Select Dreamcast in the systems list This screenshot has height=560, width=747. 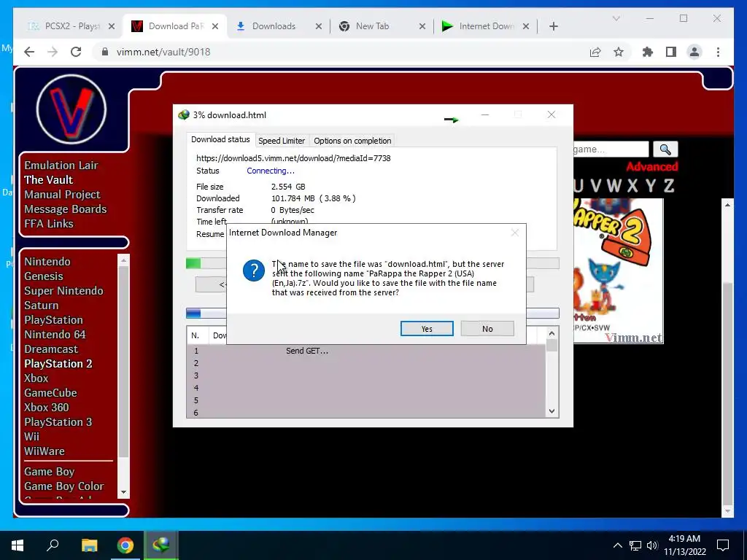tap(51, 349)
